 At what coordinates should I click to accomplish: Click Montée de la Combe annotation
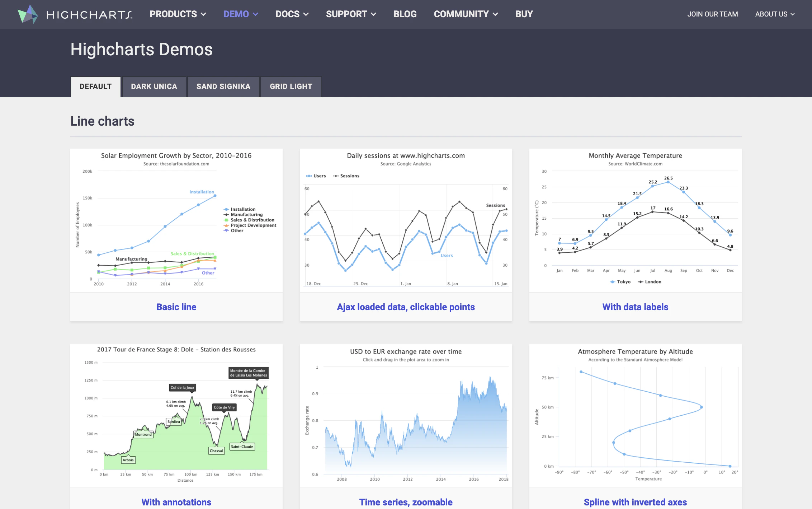point(249,373)
